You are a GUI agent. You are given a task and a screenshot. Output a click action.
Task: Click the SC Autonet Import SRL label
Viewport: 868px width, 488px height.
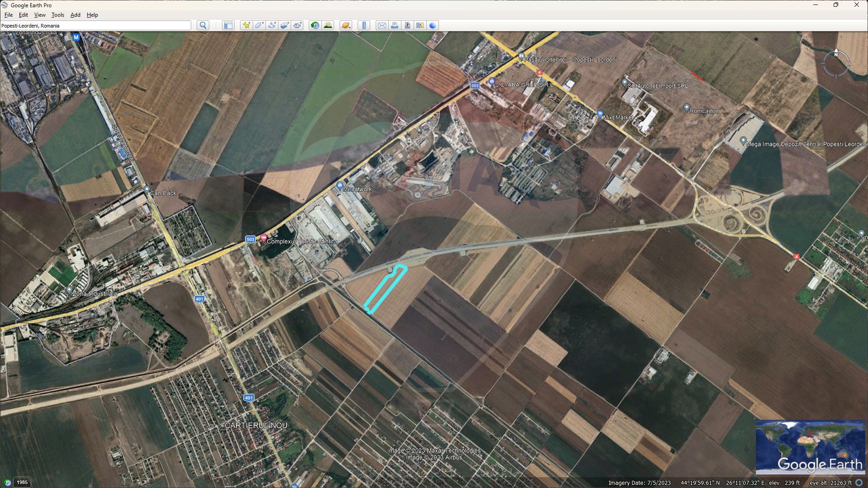click(657, 86)
